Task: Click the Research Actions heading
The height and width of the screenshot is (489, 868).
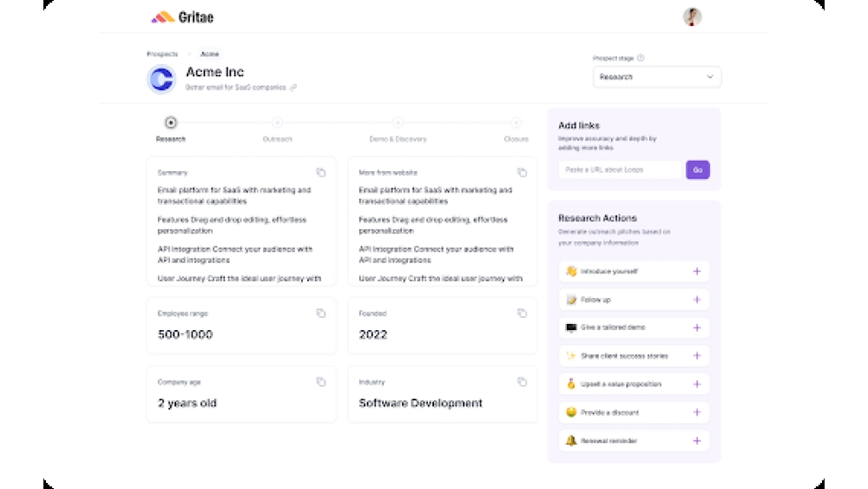Action: (597, 218)
